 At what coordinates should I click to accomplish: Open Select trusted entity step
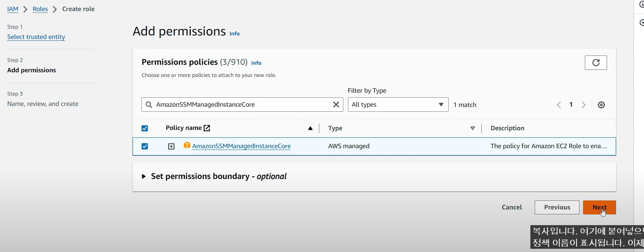pos(36,37)
